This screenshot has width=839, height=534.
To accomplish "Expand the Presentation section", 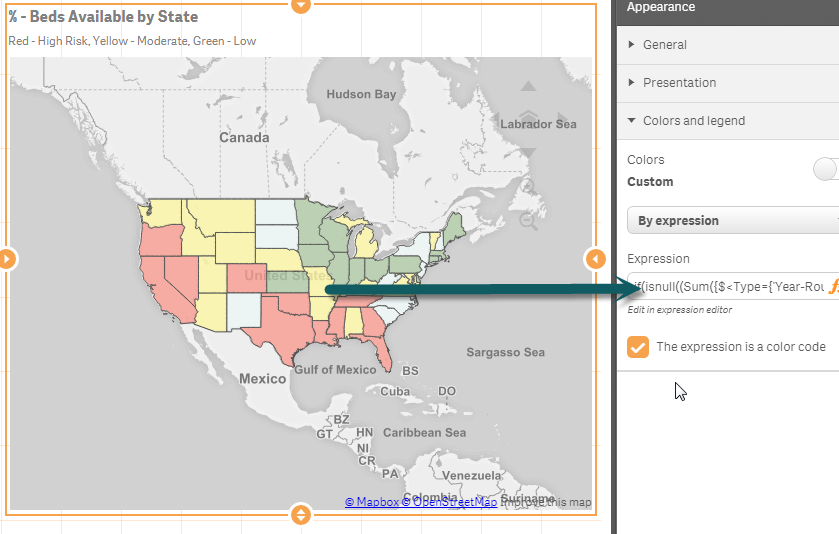I will pos(728,83).
